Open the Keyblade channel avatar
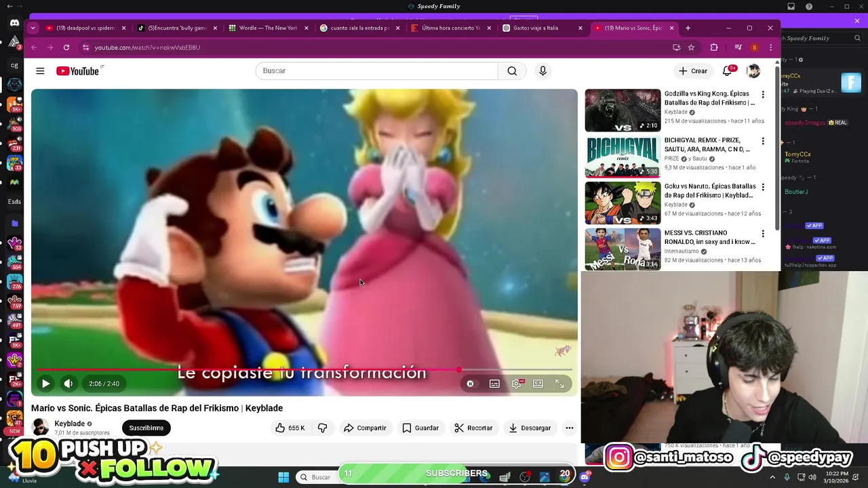 tap(40, 428)
